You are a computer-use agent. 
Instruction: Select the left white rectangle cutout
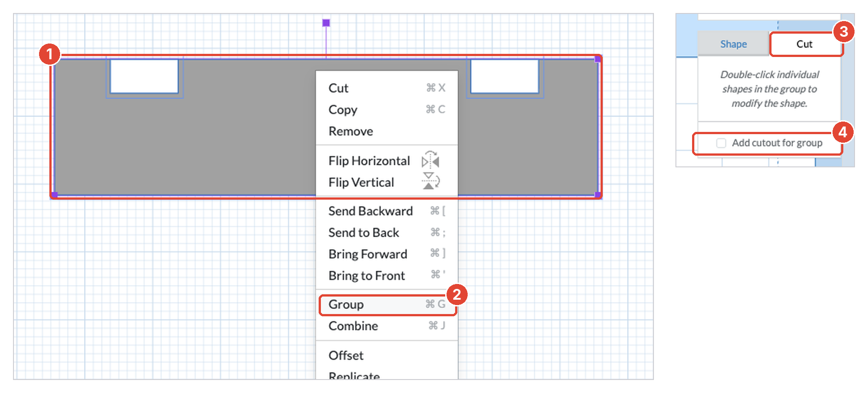coord(144,76)
